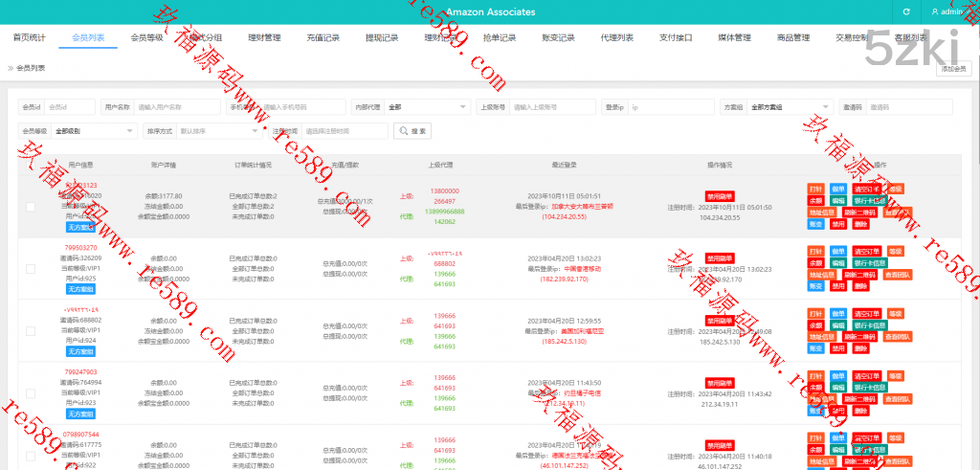Viewport: 980px width, 470px height.
Task: Click the 添加会员 button
Action: click(x=952, y=69)
